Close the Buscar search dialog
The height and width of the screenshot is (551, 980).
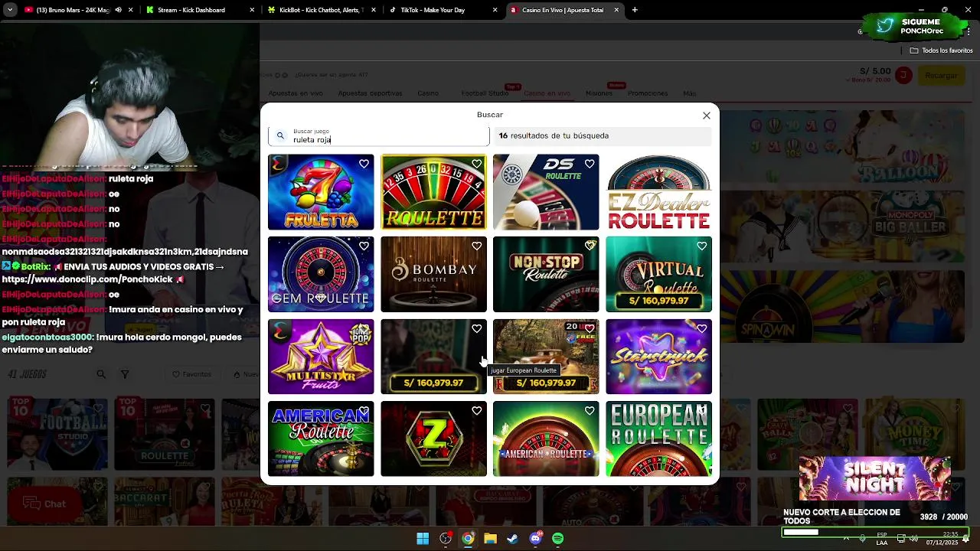point(706,116)
